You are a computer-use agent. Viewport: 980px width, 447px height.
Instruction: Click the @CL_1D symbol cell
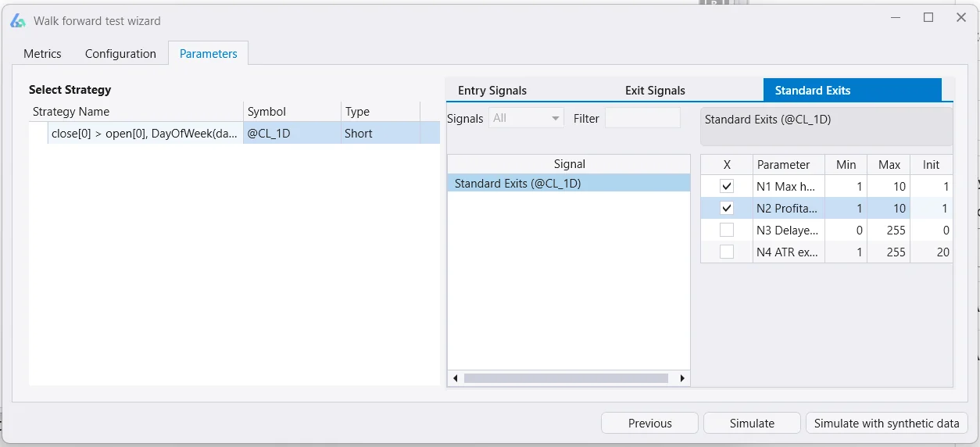pos(292,134)
